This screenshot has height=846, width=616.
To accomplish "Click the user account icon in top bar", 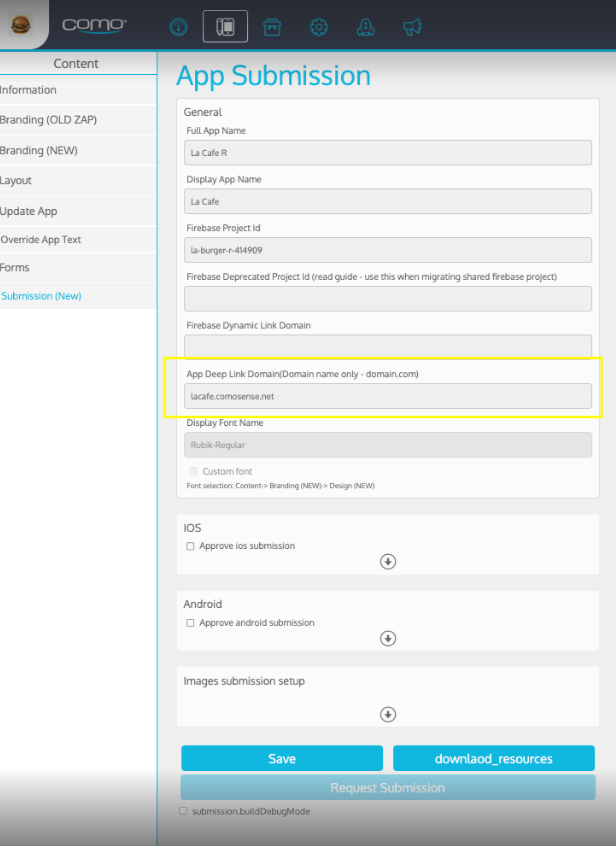I will pyautogui.click(x=365, y=27).
